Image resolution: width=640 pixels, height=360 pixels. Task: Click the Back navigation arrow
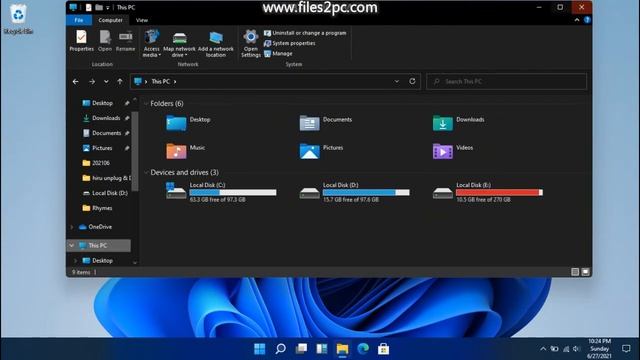(76, 82)
